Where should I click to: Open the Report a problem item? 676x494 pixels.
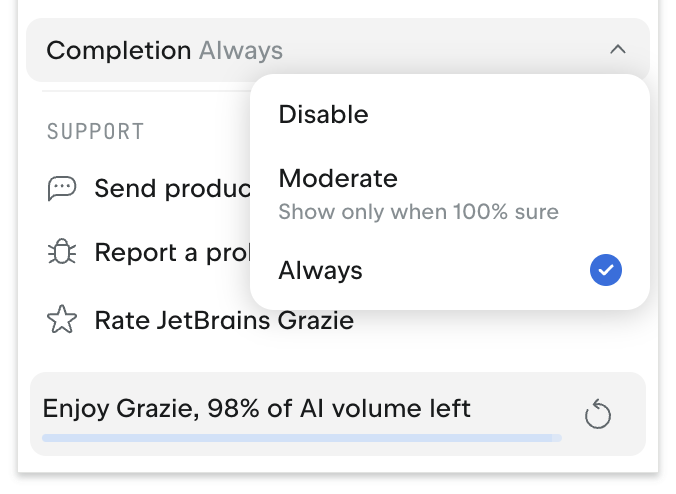170,253
